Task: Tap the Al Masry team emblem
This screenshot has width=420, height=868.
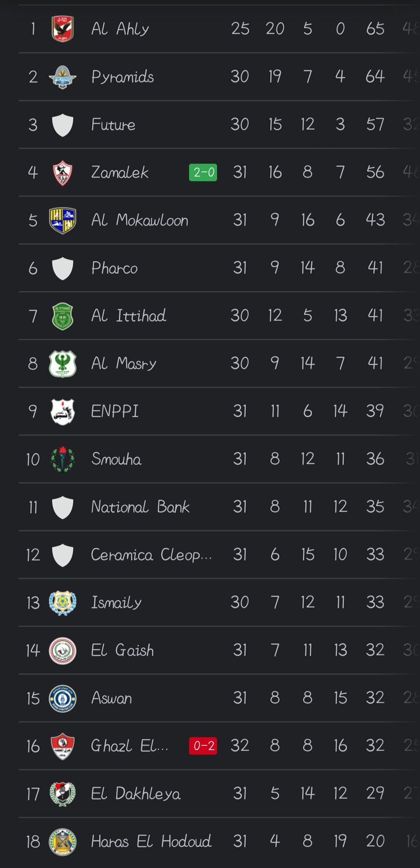Action: pos(63,364)
